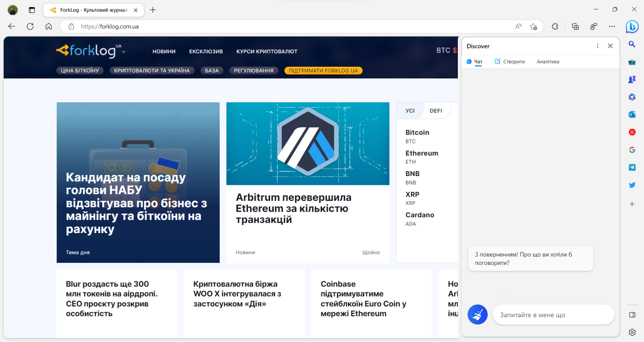Open sidebar Outlook icon
Image resolution: width=644 pixels, height=342 pixels.
pos(632,114)
